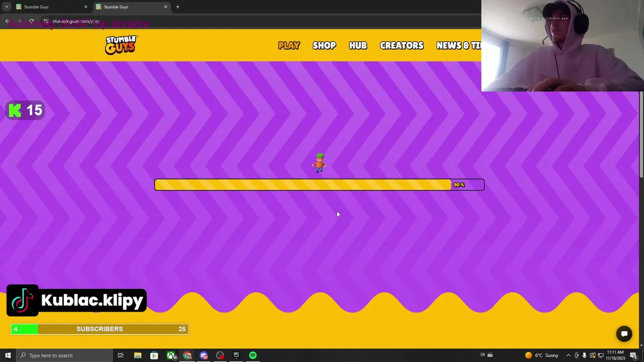Viewport: 644px width, 362px height.
Task: Click the game loading progress bar
Action: click(319, 185)
